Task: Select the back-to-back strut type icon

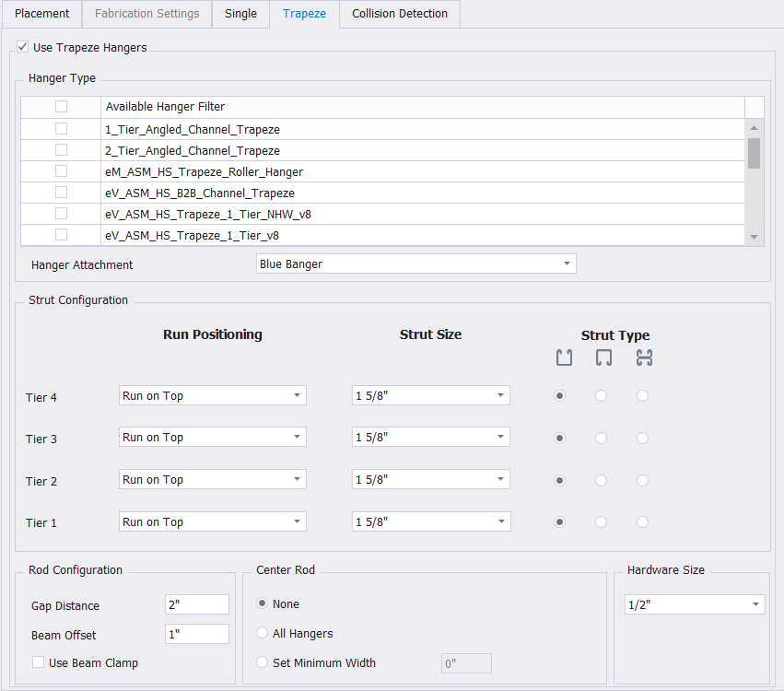Action: tap(644, 357)
